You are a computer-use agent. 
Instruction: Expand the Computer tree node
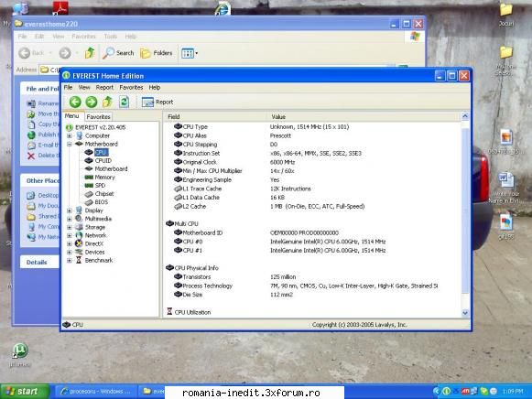[70, 136]
